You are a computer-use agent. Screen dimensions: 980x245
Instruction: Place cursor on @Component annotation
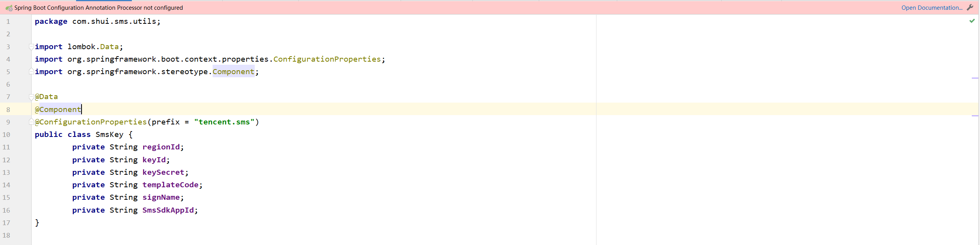[x=58, y=110]
